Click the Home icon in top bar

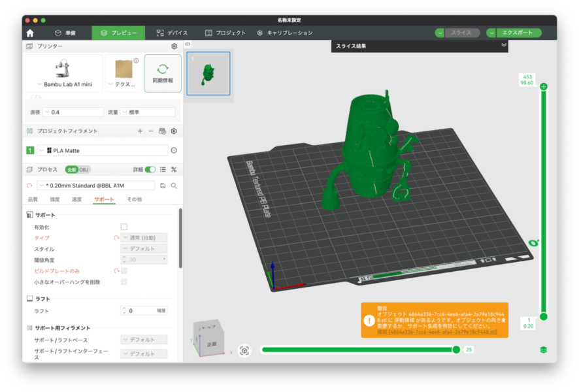click(30, 33)
